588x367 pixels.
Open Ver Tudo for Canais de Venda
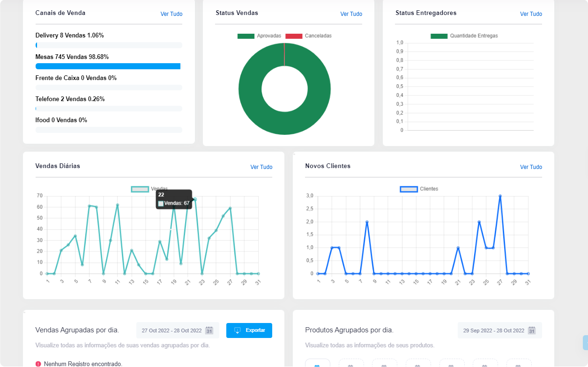(x=171, y=14)
